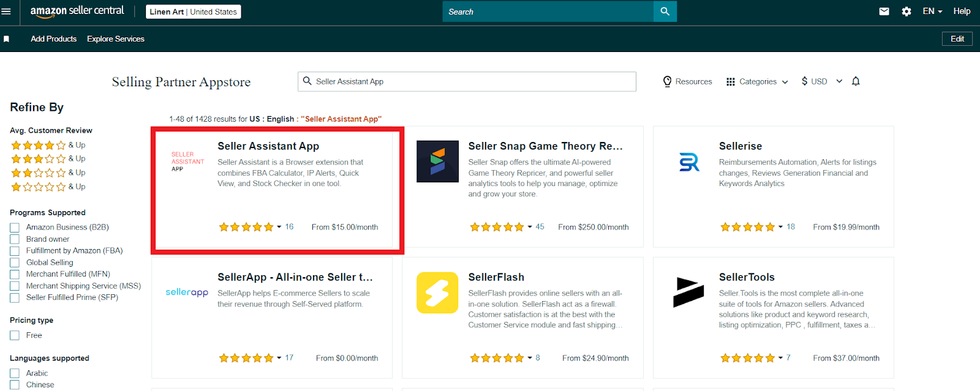This screenshot has width=980, height=391.
Task: Filter by 2 stars & Up
Action: (x=48, y=173)
